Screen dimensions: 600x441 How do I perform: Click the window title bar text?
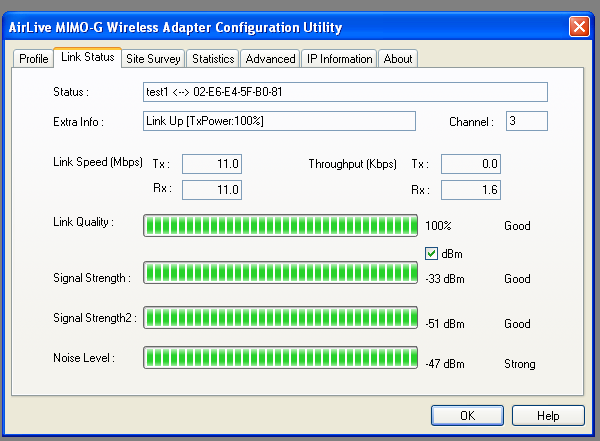(x=175, y=27)
